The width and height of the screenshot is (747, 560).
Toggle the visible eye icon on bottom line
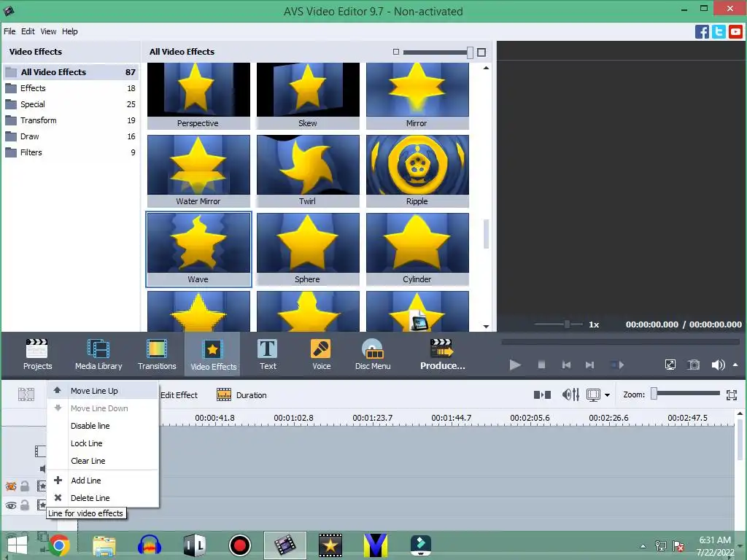point(10,505)
